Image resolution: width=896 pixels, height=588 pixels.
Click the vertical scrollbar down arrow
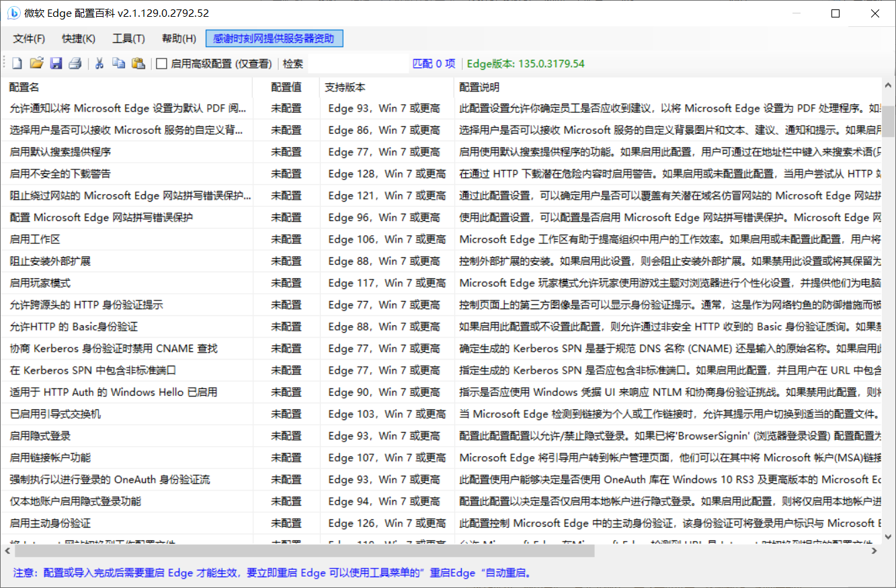pos(889,538)
